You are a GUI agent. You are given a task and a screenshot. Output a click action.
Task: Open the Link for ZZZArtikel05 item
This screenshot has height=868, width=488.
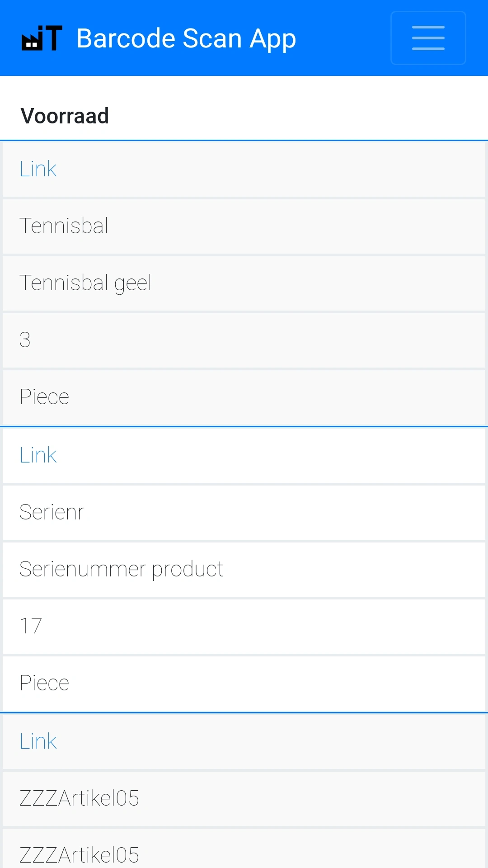tap(38, 741)
